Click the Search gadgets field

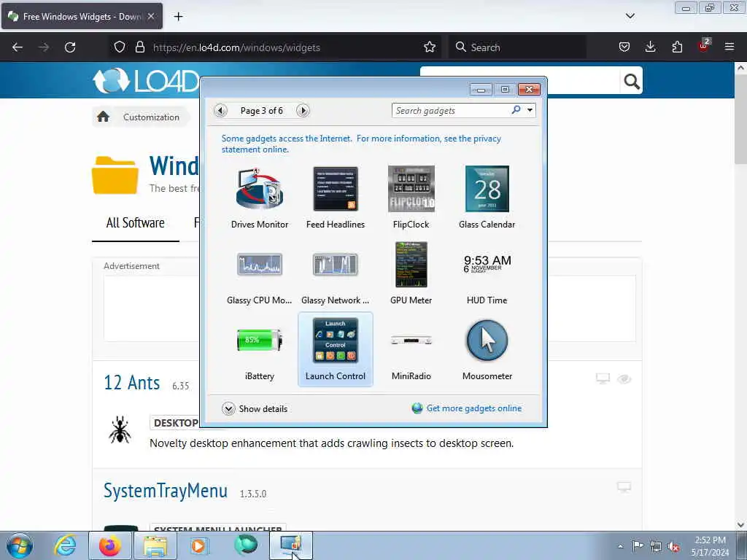[x=451, y=111]
